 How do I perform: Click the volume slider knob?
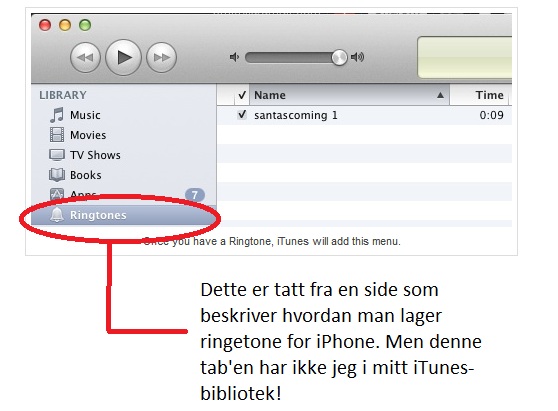[339, 57]
